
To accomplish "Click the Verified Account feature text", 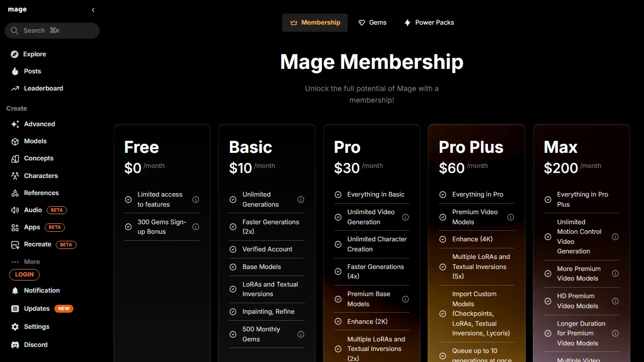I will 267,249.
